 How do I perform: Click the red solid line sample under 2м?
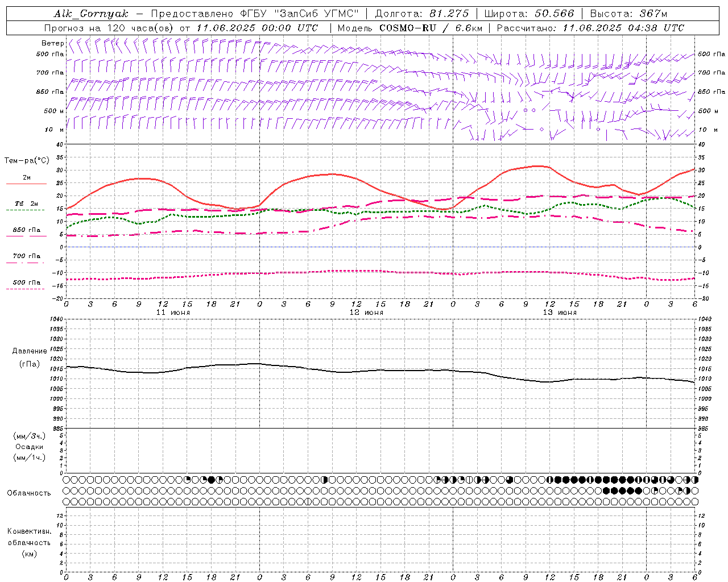tap(26, 184)
